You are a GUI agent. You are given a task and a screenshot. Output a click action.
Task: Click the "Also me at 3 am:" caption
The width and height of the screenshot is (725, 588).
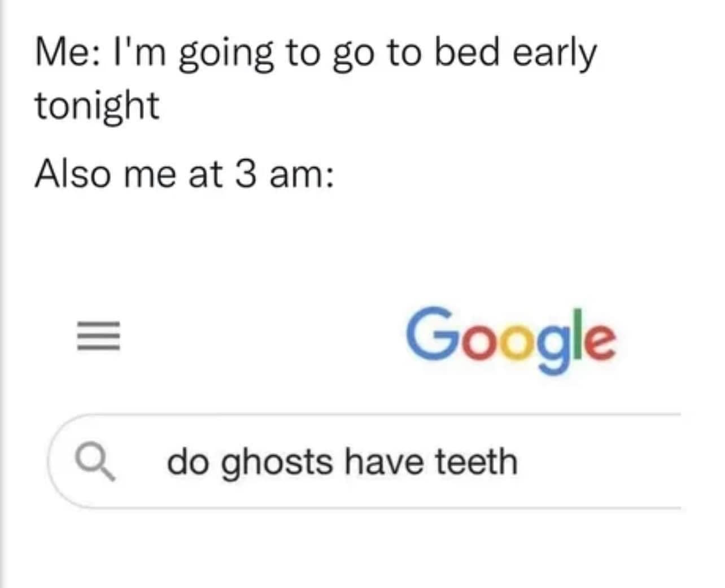tap(184, 173)
